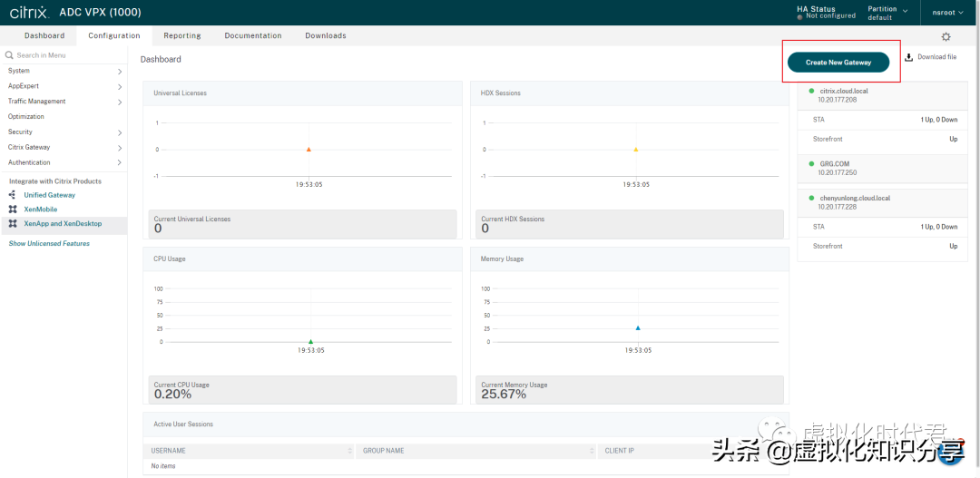Screen dimensions: 980x478
Task: Open the settings gear icon
Action: pos(946,37)
